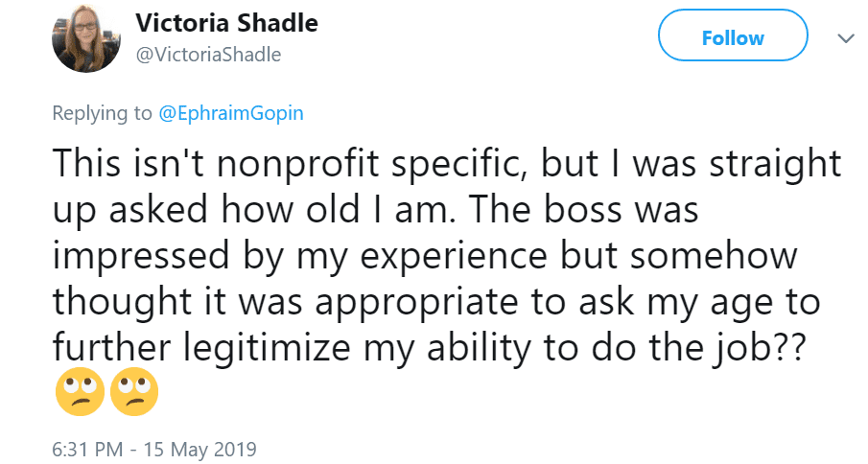The image size is (868, 464).
Task: Click the 'Replying to' label
Action: [x=102, y=113]
